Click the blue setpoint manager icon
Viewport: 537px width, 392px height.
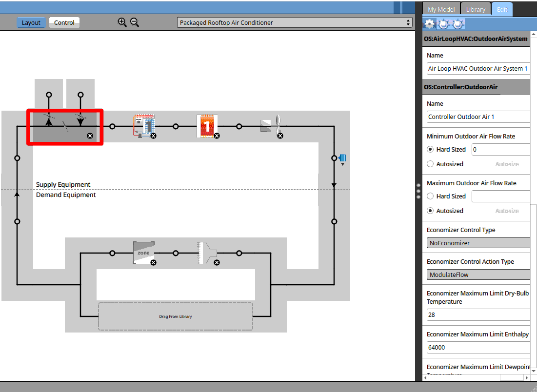pyautogui.click(x=342, y=158)
